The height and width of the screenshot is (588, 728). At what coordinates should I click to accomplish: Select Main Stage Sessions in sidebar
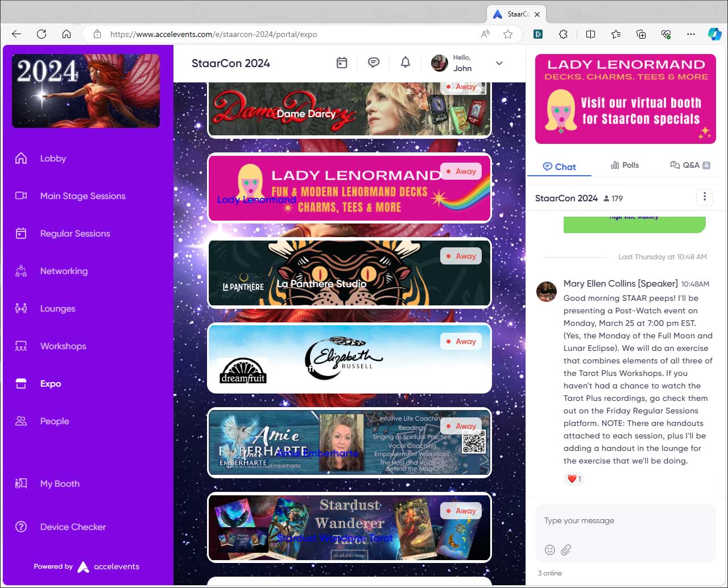click(x=82, y=196)
